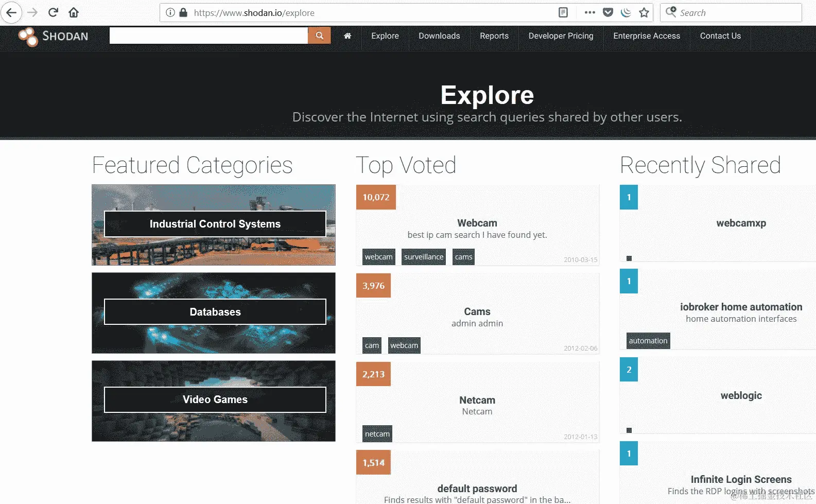The image size is (816, 504).
Task: Click the magnifier icon in browser search box
Action: click(x=671, y=12)
